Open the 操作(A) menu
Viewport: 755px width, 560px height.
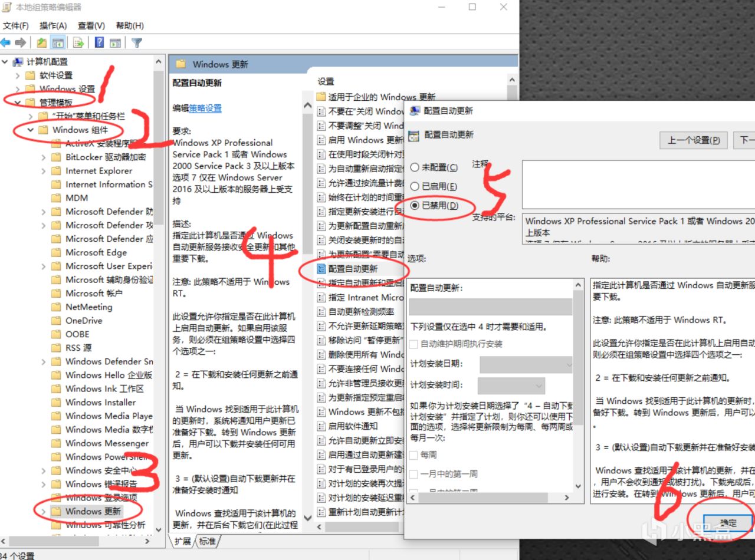click(53, 25)
